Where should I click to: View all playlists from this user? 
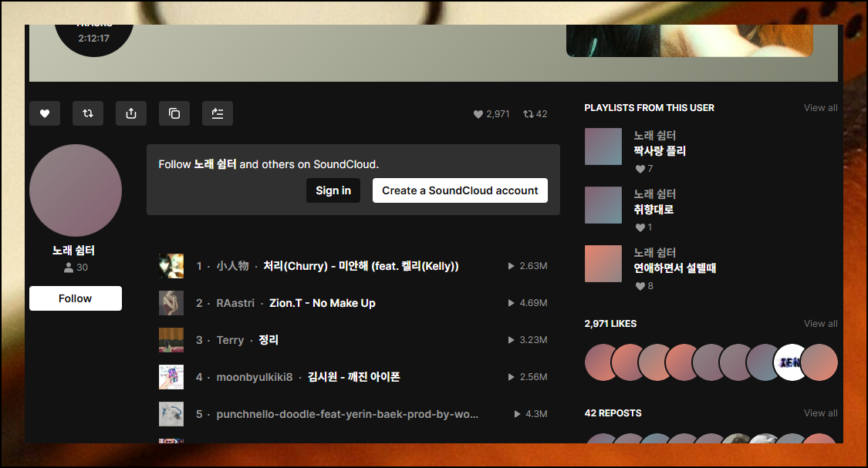pos(820,108)
